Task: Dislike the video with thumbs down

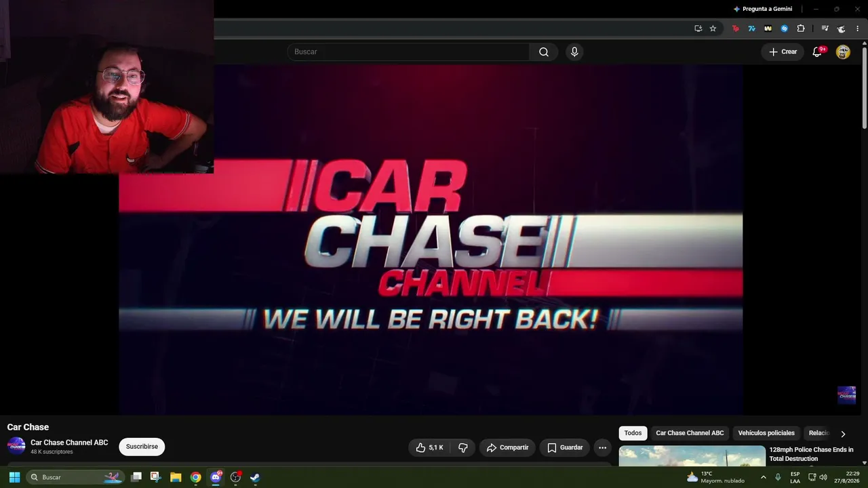Action: point(463,447)
